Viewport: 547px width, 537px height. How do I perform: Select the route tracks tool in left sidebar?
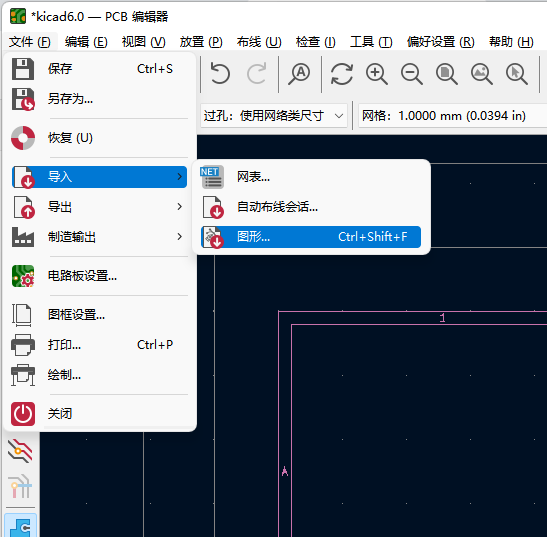point(20,451)
